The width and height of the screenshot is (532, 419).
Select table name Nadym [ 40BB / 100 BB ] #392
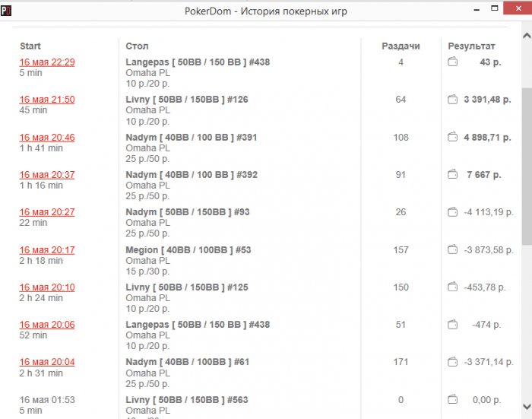click(192, 175)
